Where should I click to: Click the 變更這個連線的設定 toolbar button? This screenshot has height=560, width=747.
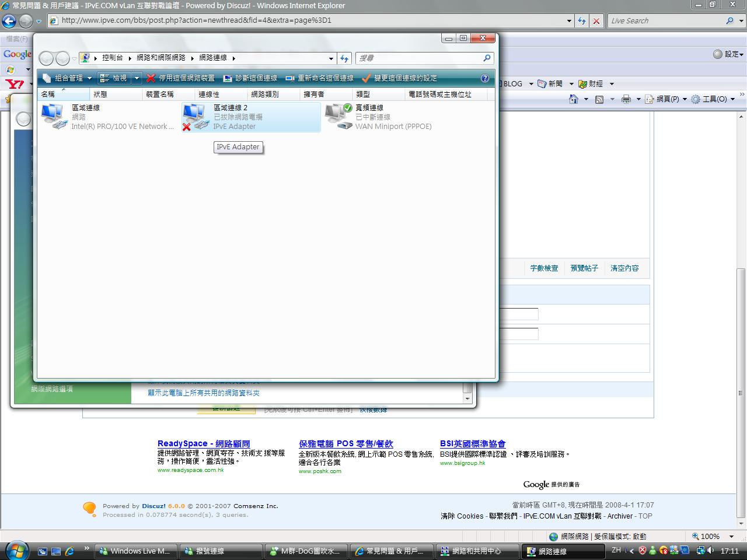tap(399, 78)
